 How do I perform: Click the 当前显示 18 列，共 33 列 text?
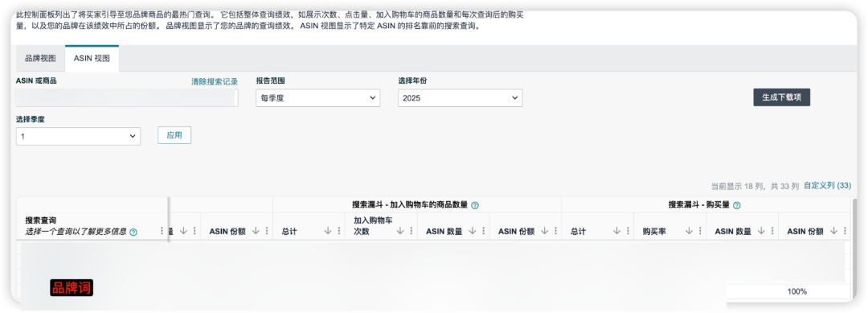[755, 186]
